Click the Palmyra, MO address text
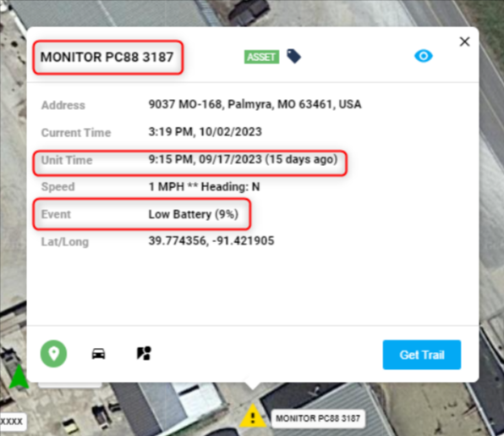 255,104
